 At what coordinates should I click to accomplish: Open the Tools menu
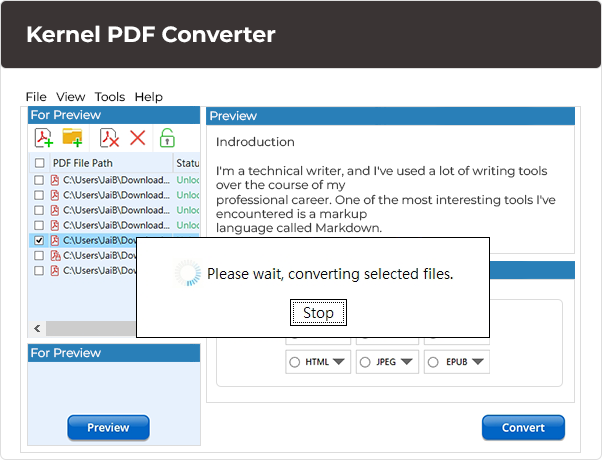point(110,97)
